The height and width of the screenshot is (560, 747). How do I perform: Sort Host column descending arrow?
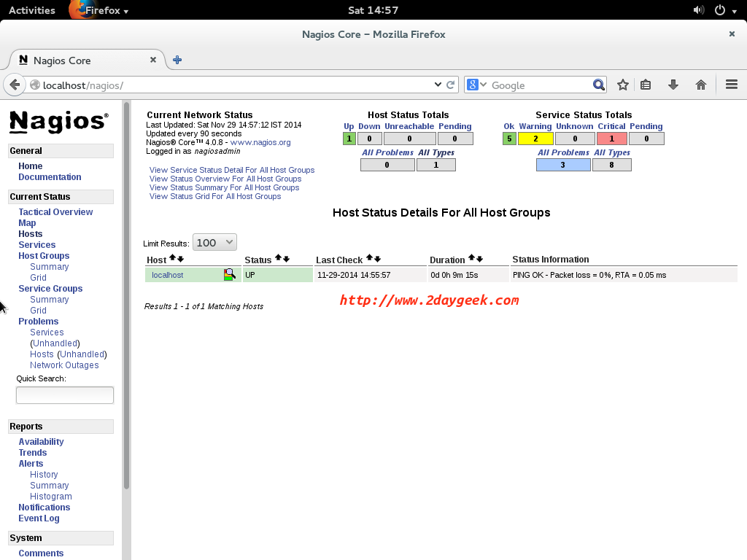[181, 259]
